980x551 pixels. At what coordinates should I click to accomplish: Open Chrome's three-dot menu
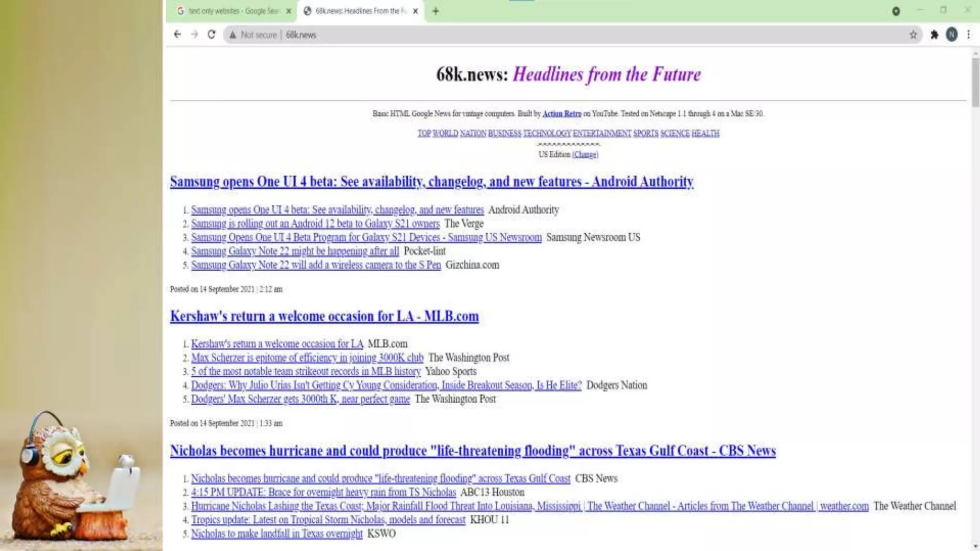click(x=969, y=34)
